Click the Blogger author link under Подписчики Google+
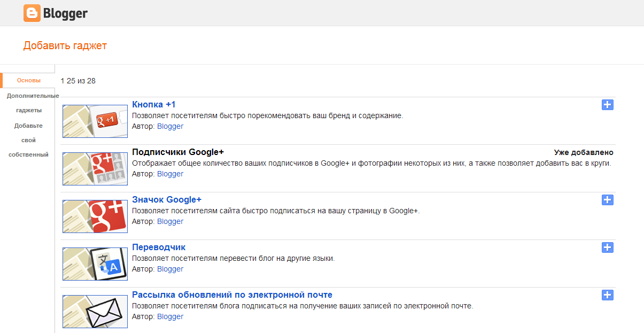This screenshot has height=333, width=644. pos(170,174)
